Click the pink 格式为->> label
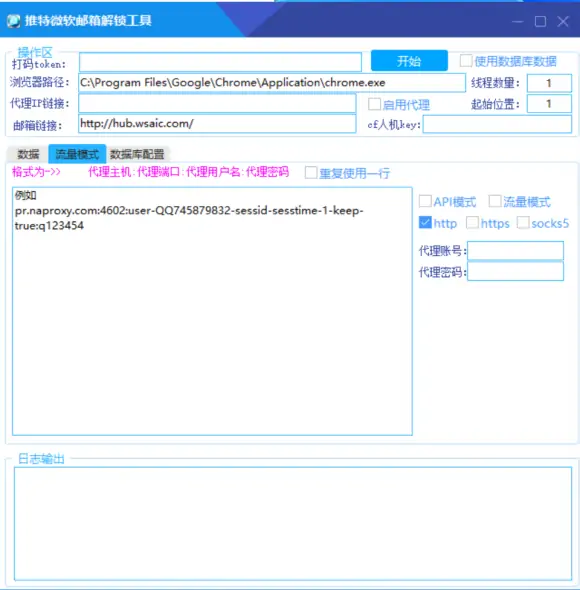 pyautogui.click(x=36, y=172)
